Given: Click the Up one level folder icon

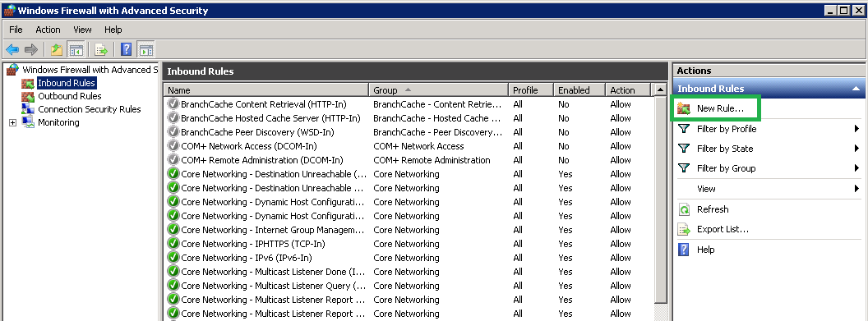Looking at the screenshot, I should click(57, 50).
